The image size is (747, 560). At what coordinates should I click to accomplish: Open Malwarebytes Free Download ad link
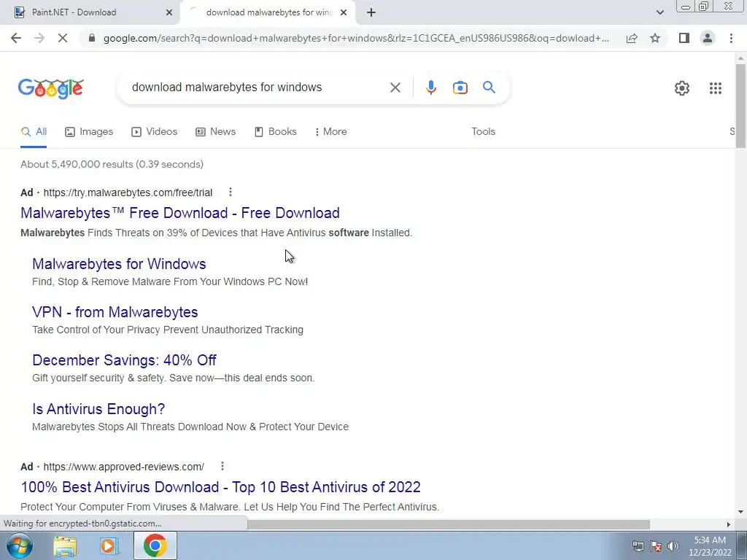click(x=180, y=213)
